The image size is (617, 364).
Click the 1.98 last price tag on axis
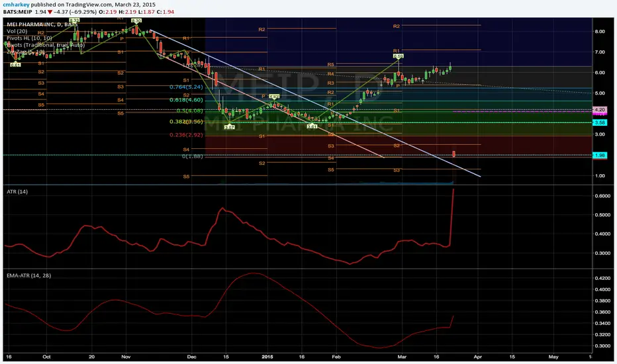coord(600,156)
